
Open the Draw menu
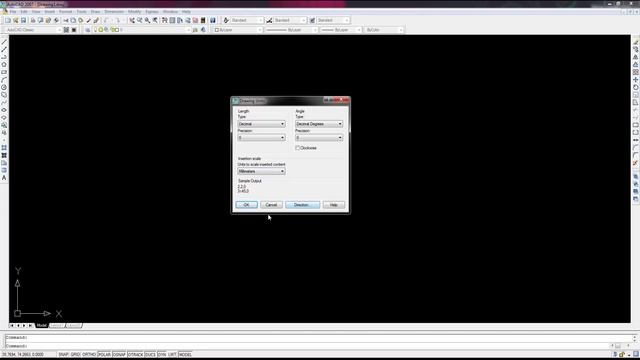(x=95, y=12)
